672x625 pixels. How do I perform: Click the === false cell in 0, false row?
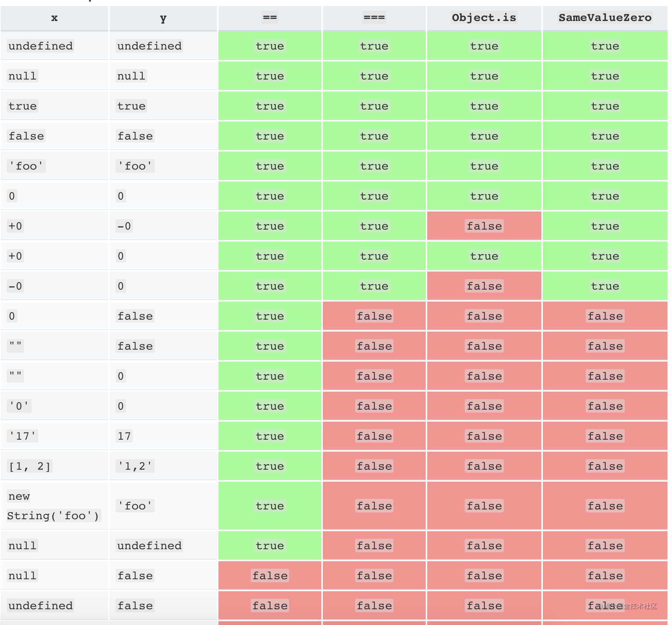(x=374, y=316)
